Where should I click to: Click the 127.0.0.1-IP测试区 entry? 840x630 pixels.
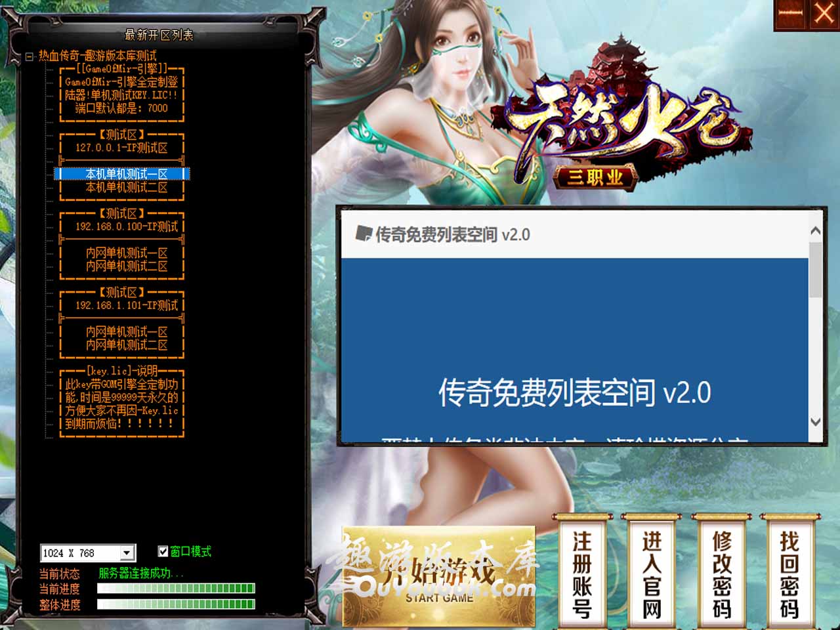(x=121, y=148)
